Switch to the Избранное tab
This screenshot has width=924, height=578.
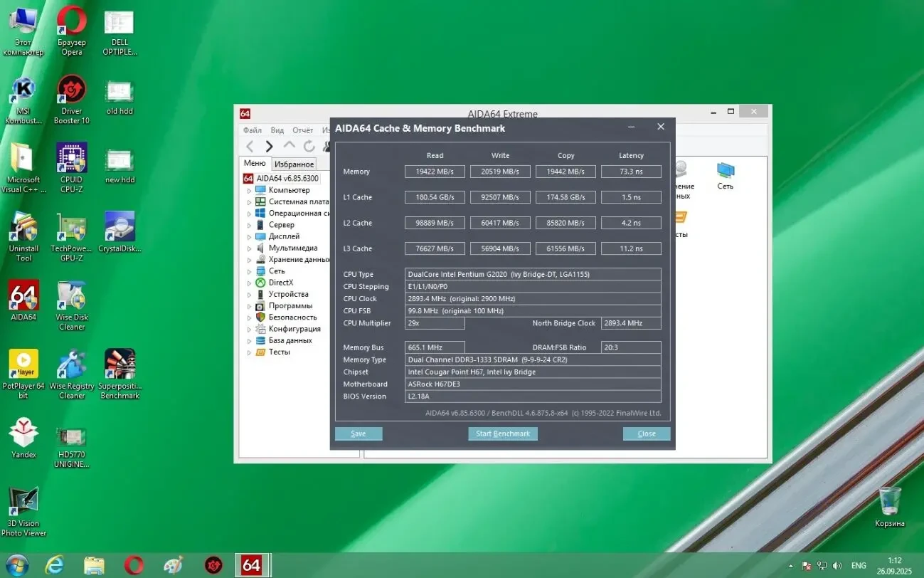(x=294, y=164)
